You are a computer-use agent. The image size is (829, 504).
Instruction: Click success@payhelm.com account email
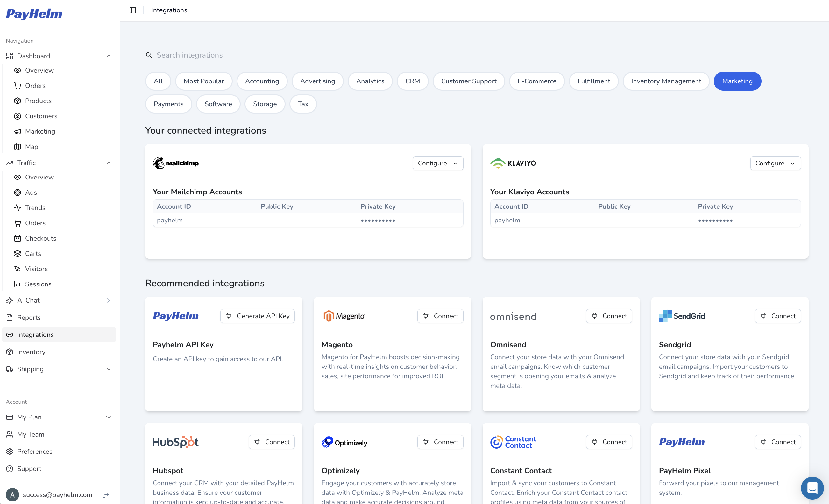(58, 494)
